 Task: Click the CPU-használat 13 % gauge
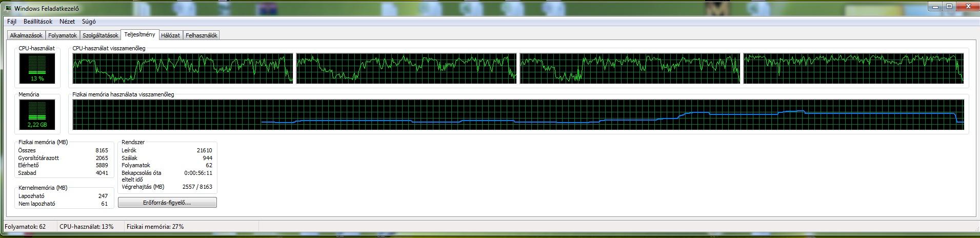[37, 68]
